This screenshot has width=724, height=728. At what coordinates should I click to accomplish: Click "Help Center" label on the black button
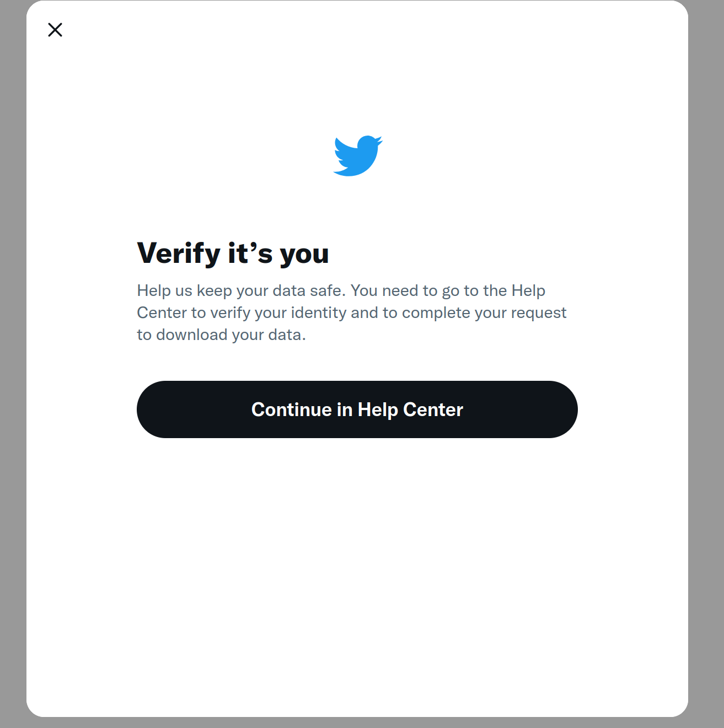[x=410, y=409]
